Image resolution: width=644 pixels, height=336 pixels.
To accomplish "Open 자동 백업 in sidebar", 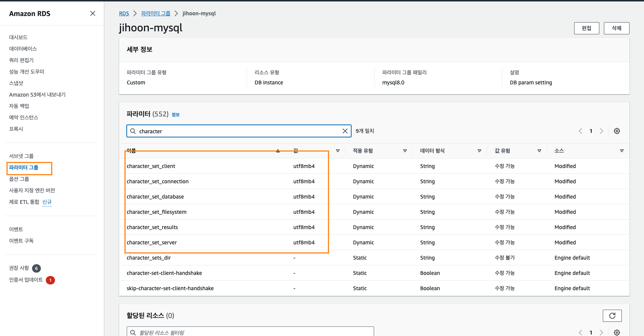I will [19, 106].
